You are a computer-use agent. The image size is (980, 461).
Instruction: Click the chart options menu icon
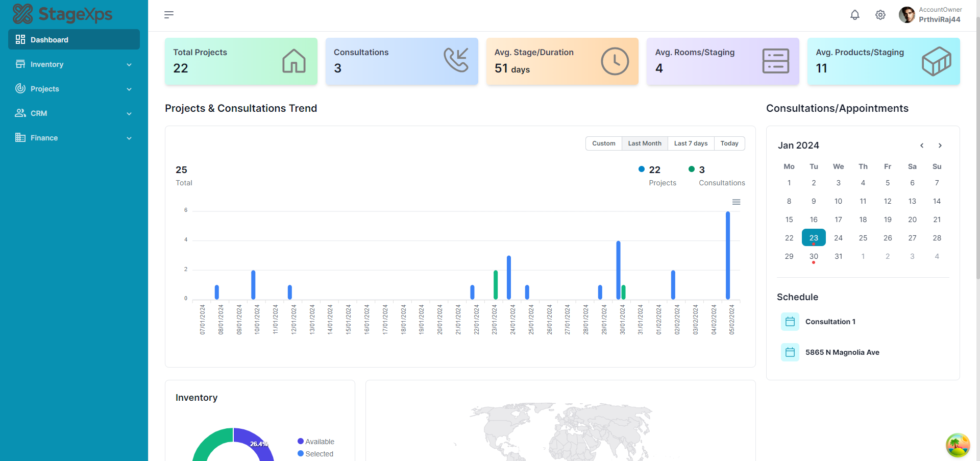click(x=736, y=202)
